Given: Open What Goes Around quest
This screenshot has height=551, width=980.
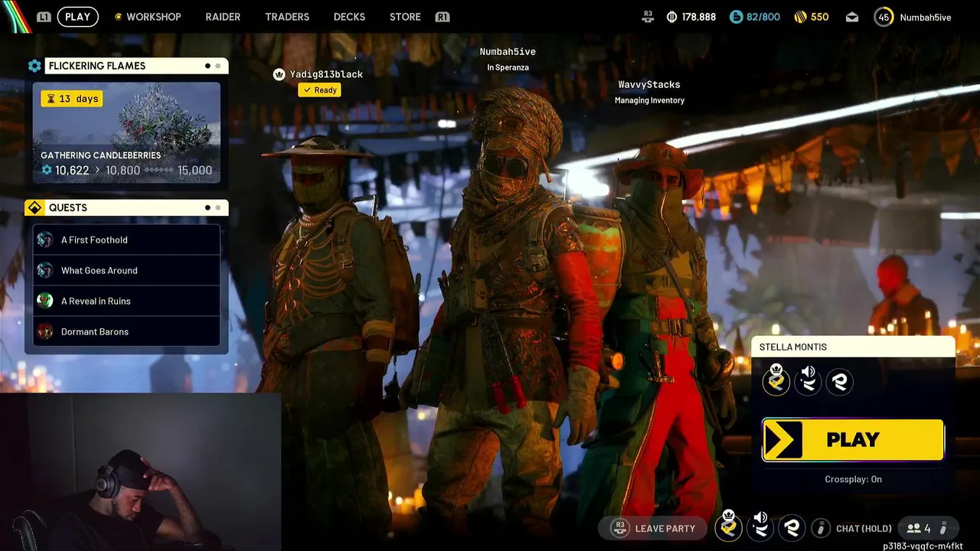Looking at the screenshot, I should point(126,270).
